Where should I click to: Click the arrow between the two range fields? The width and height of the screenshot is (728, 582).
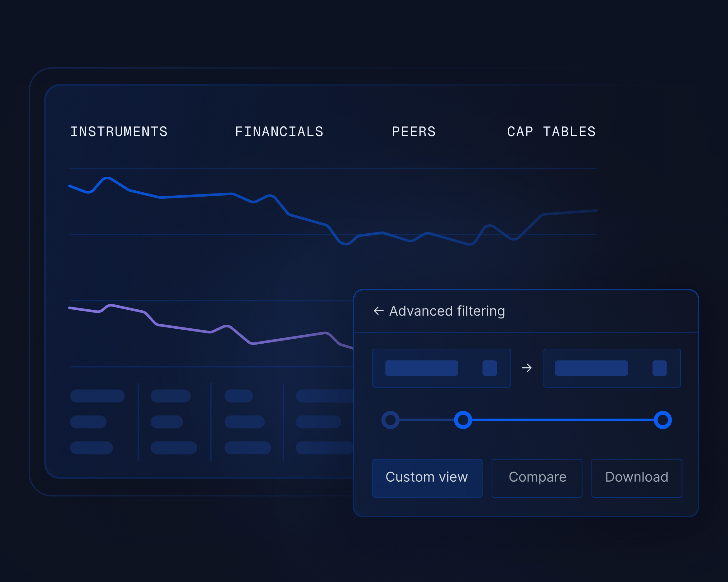pyautogui.click(x=527, y=368)
